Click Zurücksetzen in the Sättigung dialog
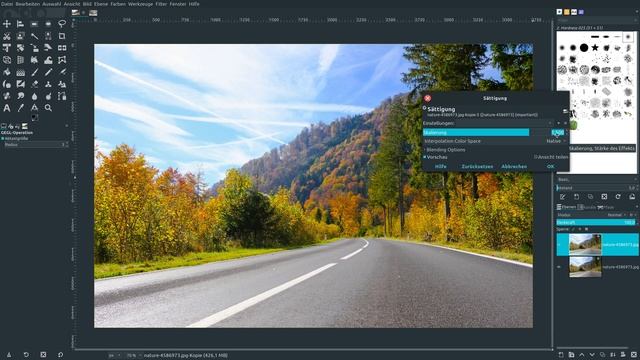The width and height of the screenshot is (640, 360). (x=477, y=167)
